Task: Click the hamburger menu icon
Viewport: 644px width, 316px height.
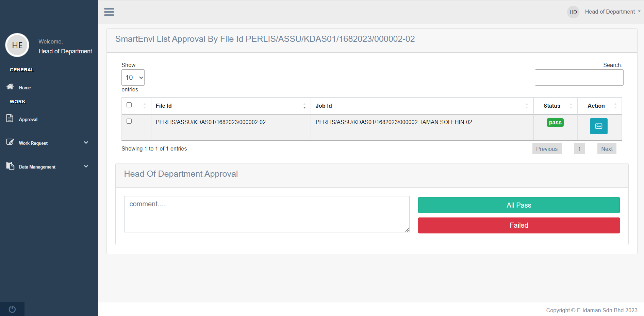Action: pyautogui.click(x=109, y=12)
